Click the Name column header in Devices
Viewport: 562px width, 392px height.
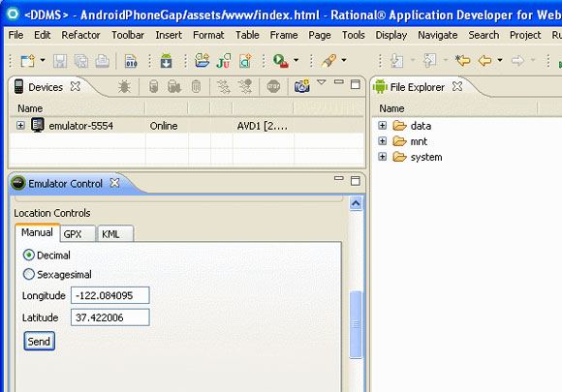pos(78,108)
